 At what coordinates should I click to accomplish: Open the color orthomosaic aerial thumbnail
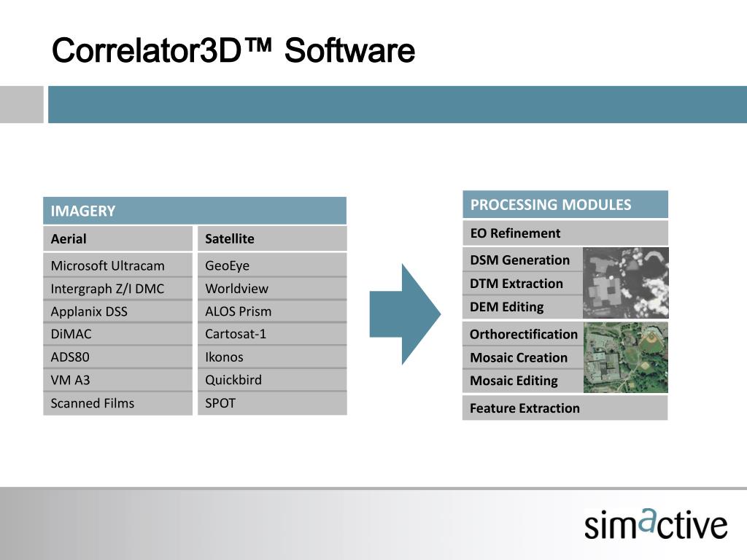click(625, 357)
